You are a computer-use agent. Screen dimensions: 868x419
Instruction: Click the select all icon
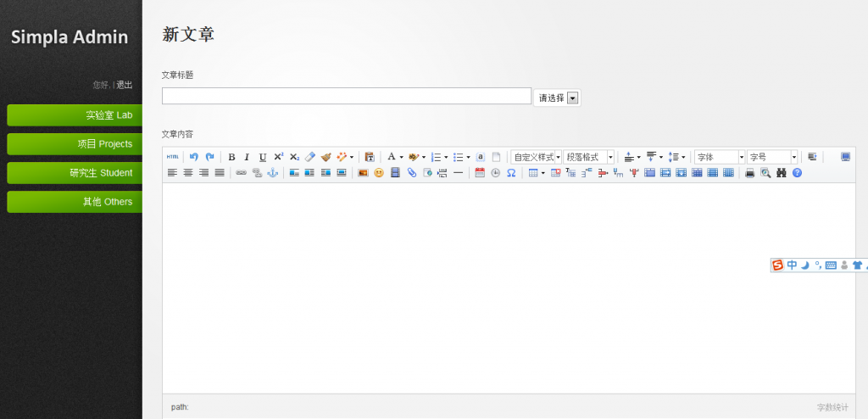coord(481,158)
